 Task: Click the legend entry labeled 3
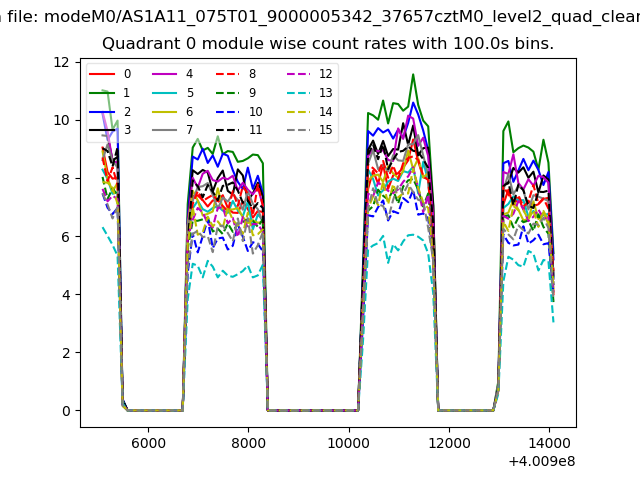(110, 130)
